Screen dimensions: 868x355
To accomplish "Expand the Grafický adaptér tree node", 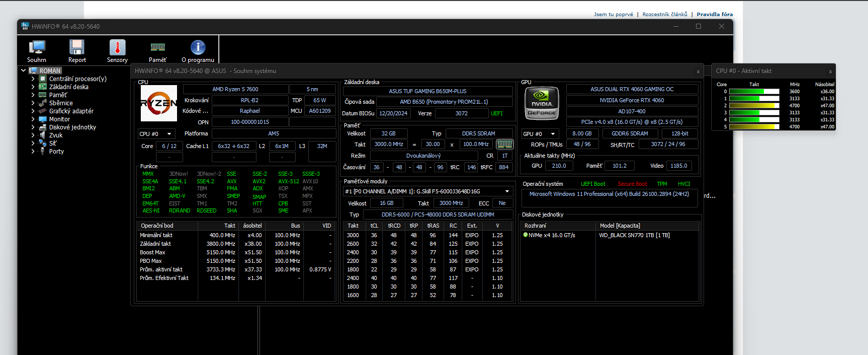I will pos(33,111).
